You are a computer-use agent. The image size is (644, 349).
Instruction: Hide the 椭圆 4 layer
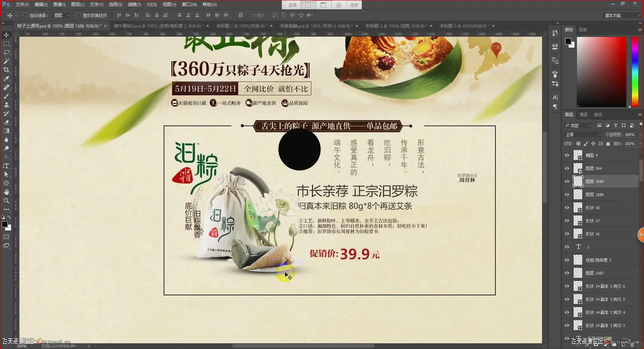click(567, 155)
